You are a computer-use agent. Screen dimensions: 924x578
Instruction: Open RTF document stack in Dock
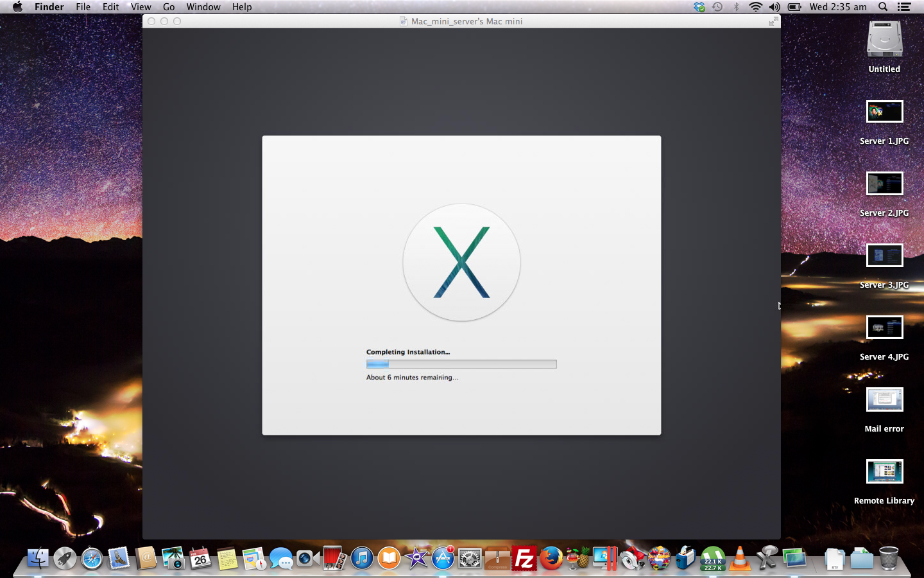[x=835, y=558]
